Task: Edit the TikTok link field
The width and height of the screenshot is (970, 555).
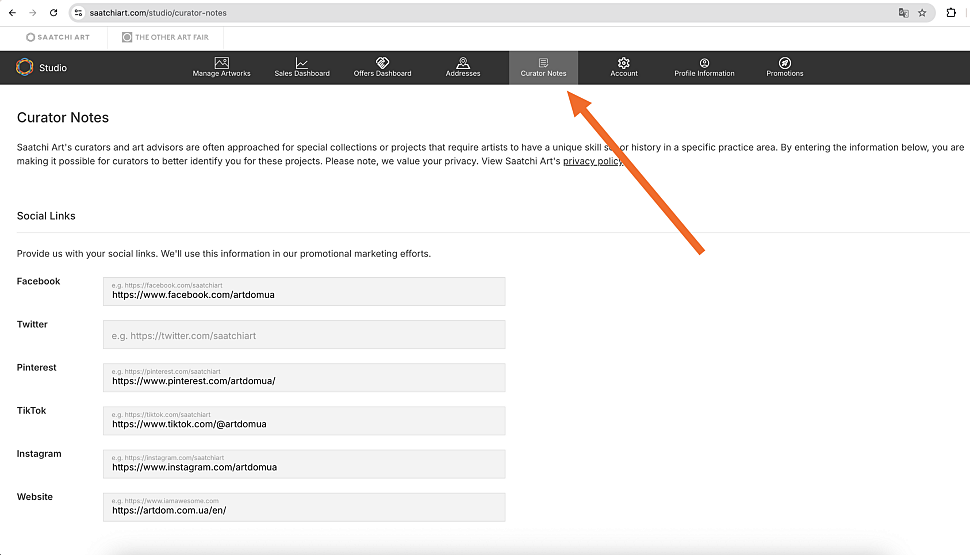Action: point(304,421)
